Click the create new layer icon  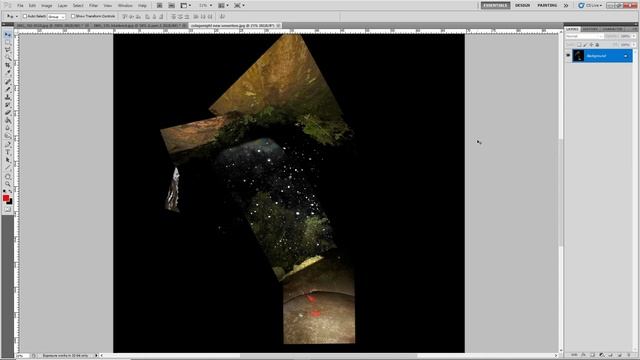click(620, 355)
